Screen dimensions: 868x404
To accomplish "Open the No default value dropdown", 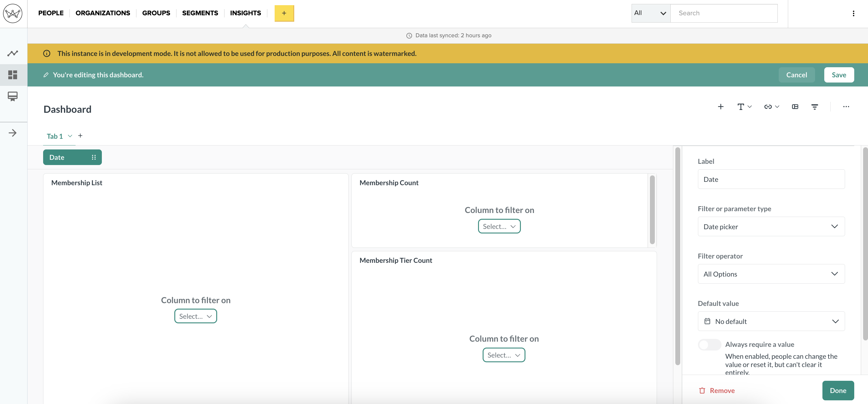I will click(771, 321).
